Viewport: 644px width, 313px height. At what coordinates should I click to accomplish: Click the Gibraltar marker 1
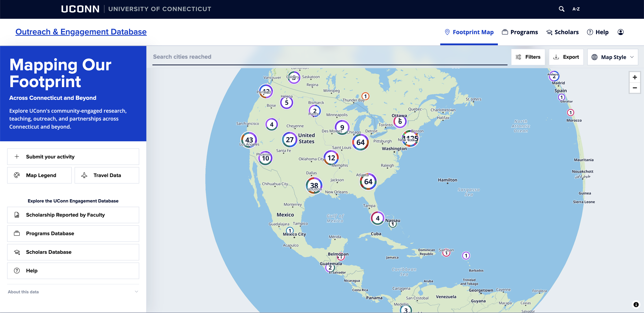tap(562, 97)
